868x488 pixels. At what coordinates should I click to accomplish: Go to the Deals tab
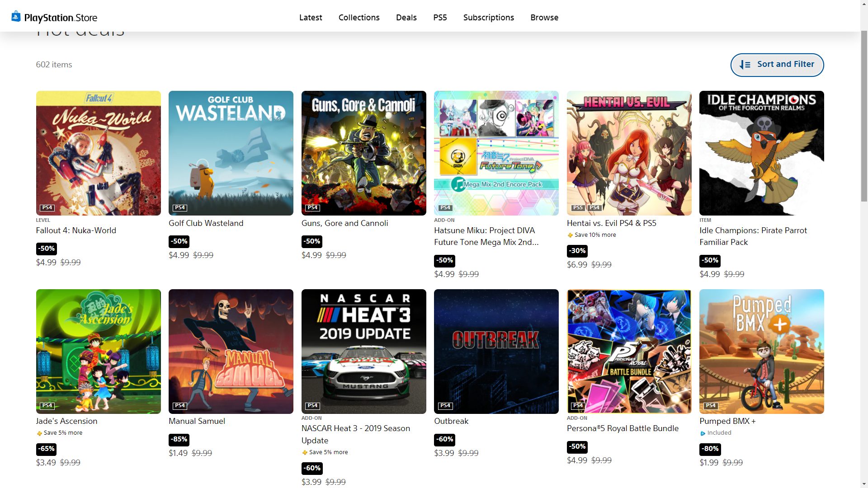[406, 18]
